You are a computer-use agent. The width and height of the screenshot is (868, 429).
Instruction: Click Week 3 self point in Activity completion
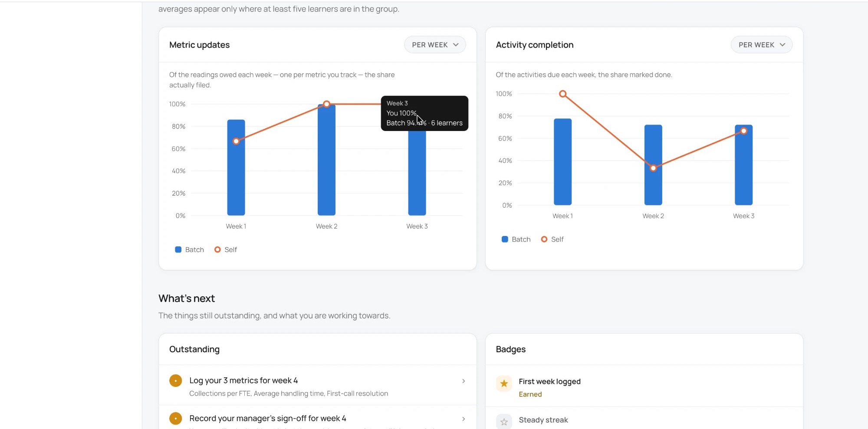(x=743, y=131)
